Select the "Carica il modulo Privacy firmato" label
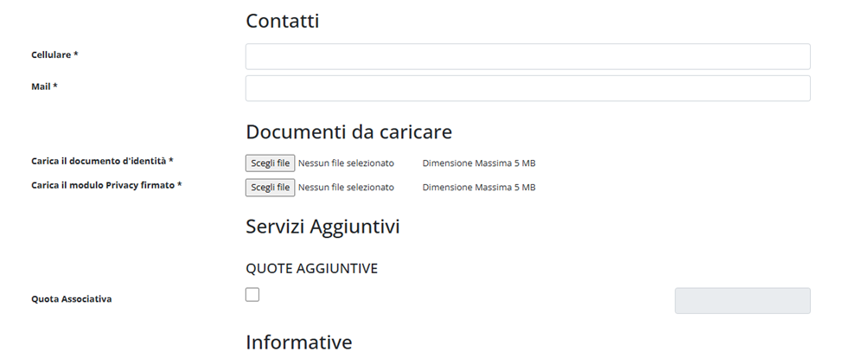The height and width of the screenshot is (358, 868). click(105, 185)
